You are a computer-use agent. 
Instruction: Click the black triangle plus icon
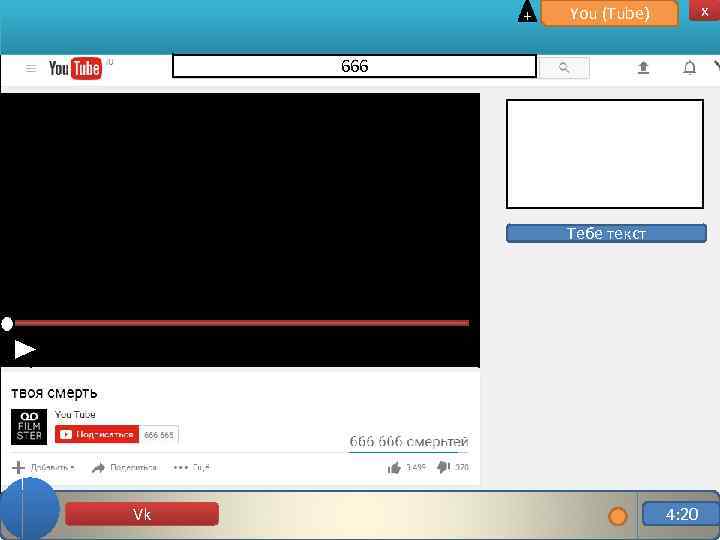527,11
